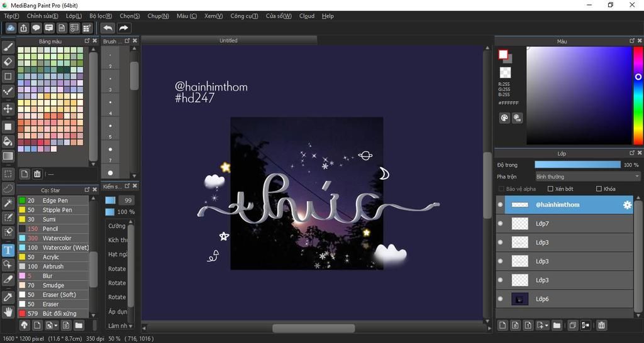The width and height of the screenshot is (644, 343).
Task: Hide the @hainhimthom layer
Action: coord(500,205)
